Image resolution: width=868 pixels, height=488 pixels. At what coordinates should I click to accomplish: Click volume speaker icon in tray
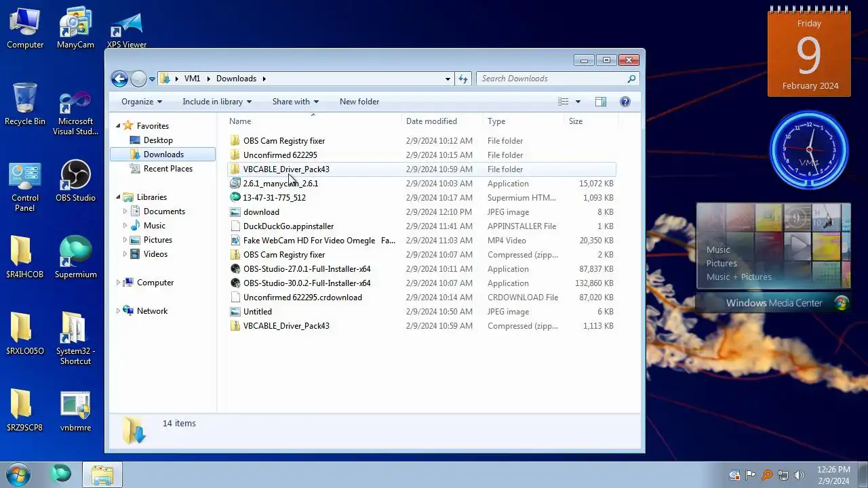800,475
